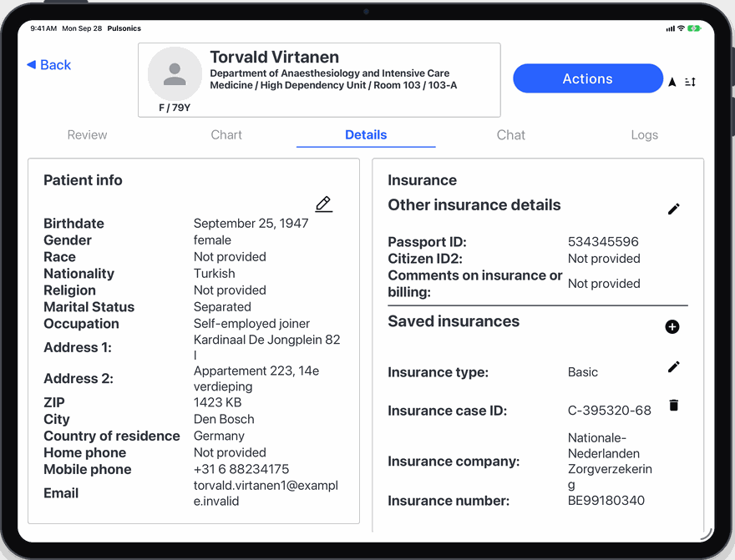Click the gender value female
Image resolution: width=735 pixels, height=560 pixels.
click(x=212, y=240)
